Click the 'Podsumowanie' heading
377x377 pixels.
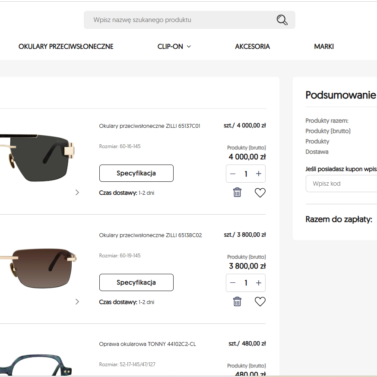coord(341,95)
